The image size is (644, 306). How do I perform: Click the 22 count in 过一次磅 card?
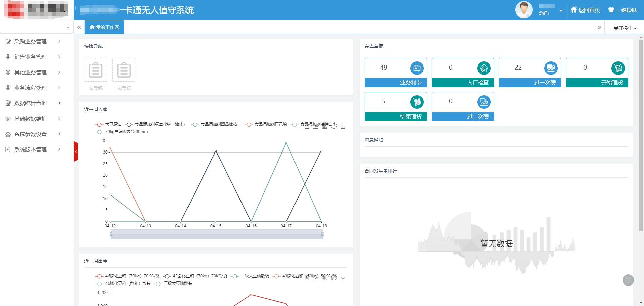(x=518, y=68)
